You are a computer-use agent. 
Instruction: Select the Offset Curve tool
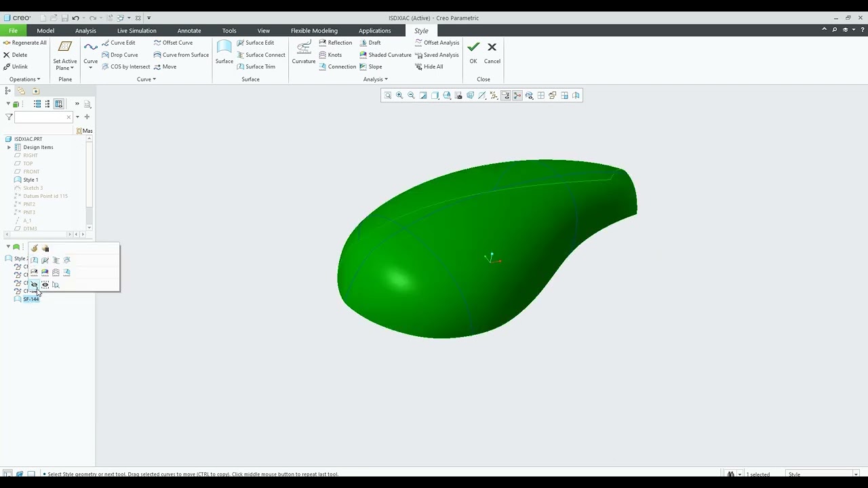click(x=173, y=43)
